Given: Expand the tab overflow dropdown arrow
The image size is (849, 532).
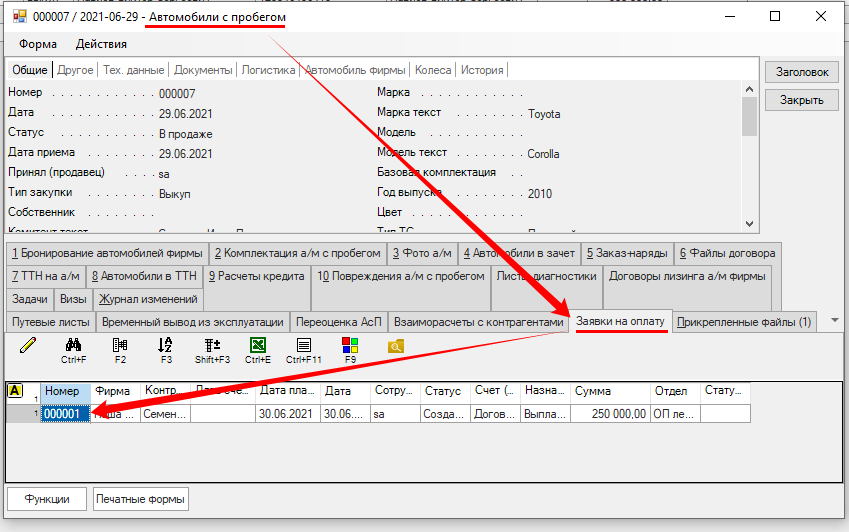Looking at the screenshot, I should point(835,321).
